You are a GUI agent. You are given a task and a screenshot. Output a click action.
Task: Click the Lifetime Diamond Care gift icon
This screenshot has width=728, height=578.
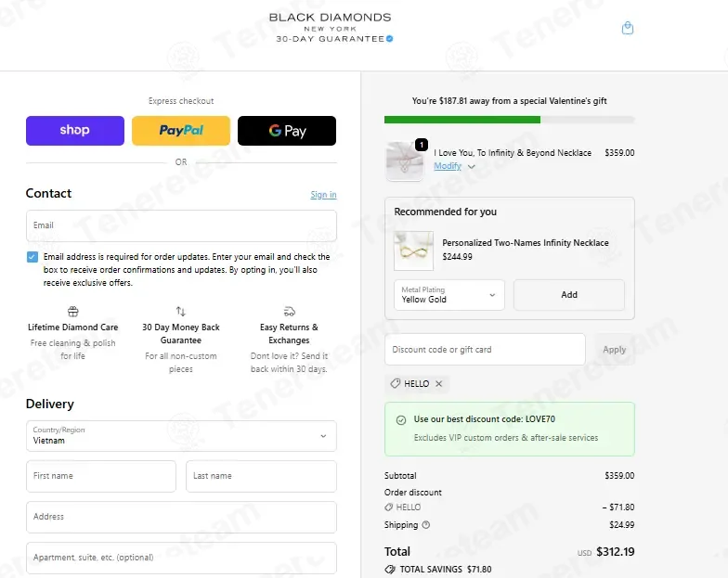[72, 311]
